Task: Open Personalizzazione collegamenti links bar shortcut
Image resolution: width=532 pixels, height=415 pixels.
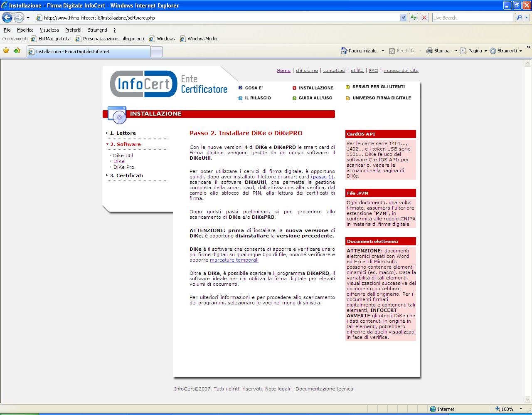Action: click(x=110, y=39)
